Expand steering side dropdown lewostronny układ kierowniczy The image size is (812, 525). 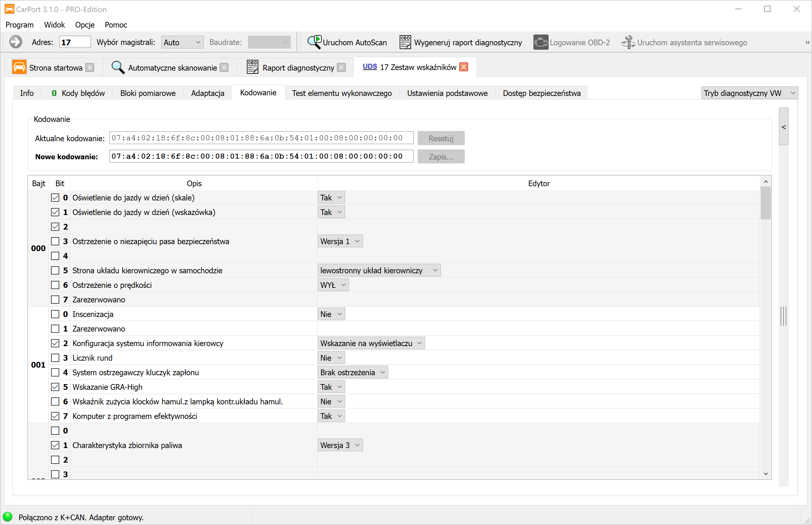pos(379,270)
